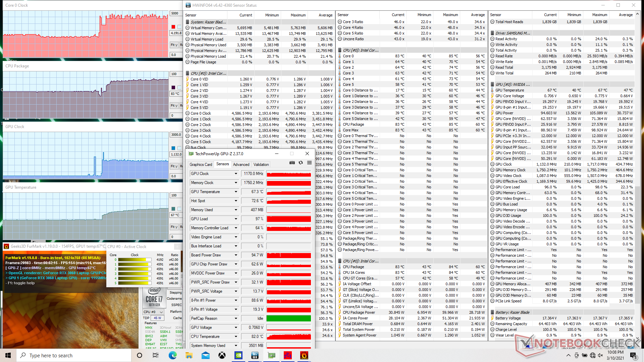Click the red color swatch in Core 0 Clock
This screenshot has width=644, height=362.
[173, 27]
